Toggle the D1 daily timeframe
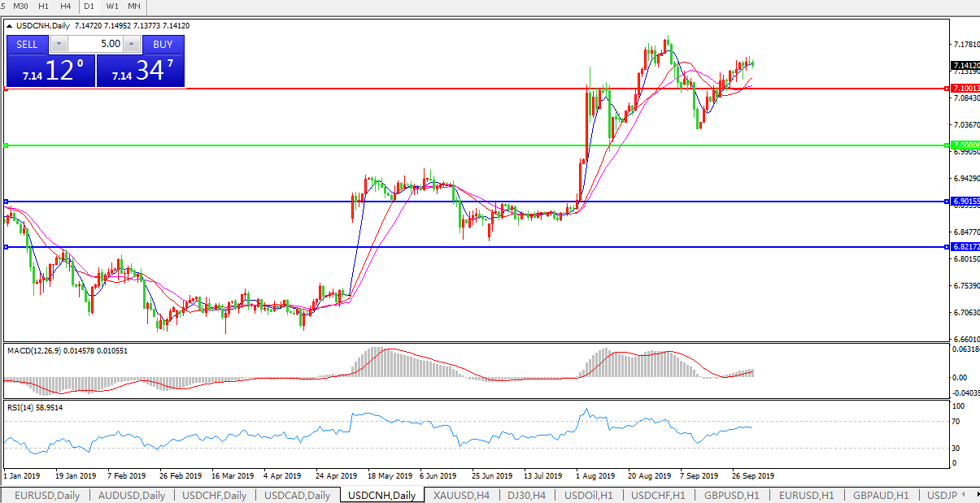The image size is (980, 503). point(89,6)
